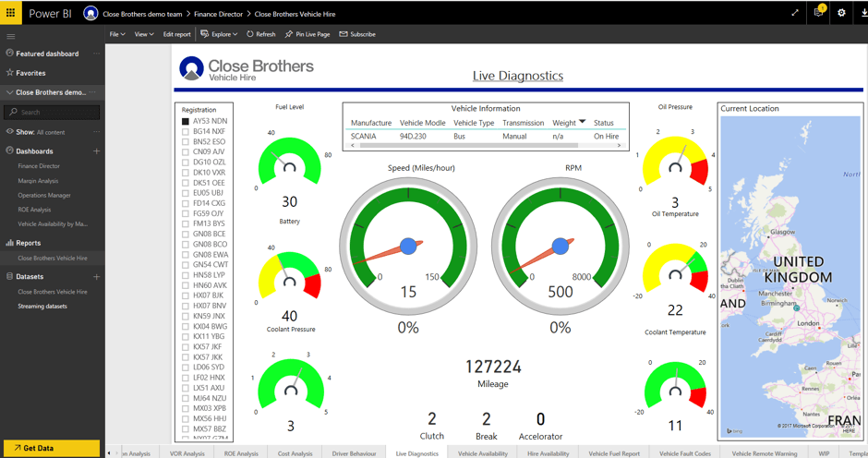The width and height of the screenshot is (868, 458).
Task: Click the search magnifier icon
Action: coord(14,112)
